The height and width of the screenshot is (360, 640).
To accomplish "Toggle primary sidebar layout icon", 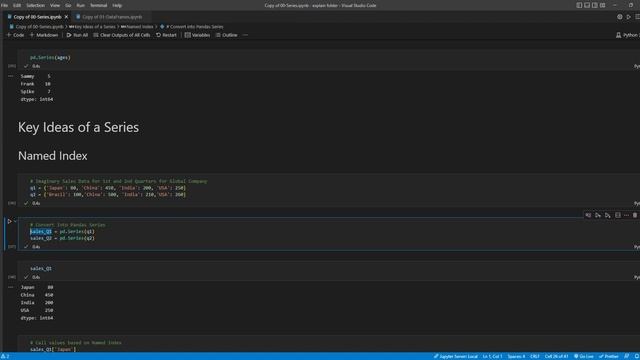I will click(x=579, y=5).
